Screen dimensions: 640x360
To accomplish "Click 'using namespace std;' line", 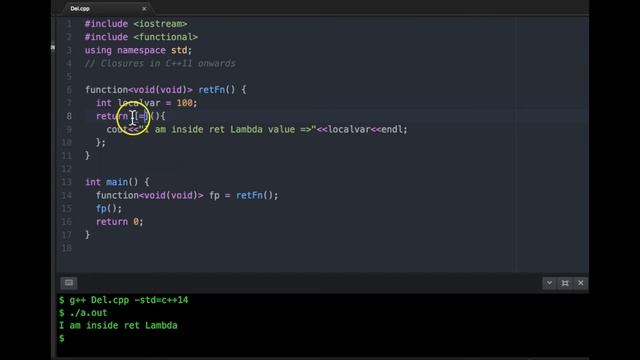I will pyautogui.click(x=138, y=50).
